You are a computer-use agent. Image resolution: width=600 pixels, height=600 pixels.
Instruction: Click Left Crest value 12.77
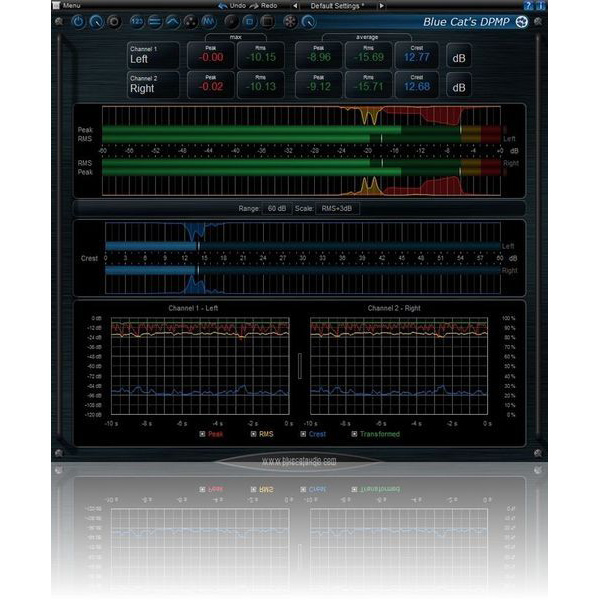click(x=417, y=55)
